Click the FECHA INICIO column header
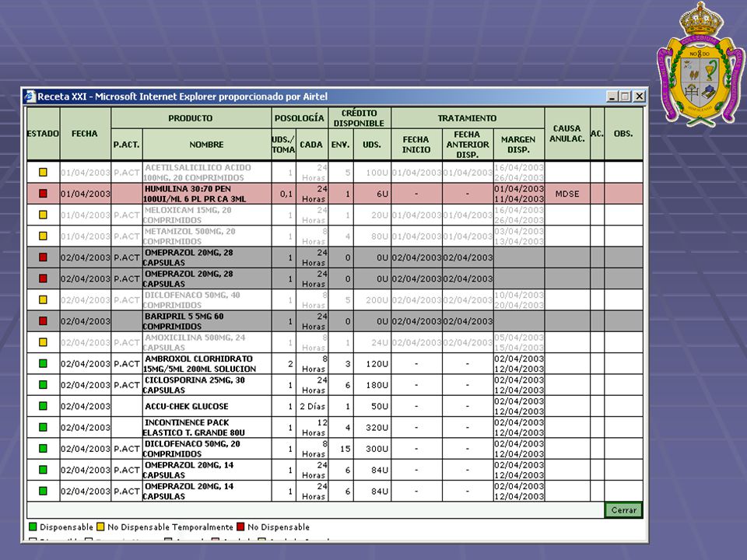This screenshot has height=560, width=747. pyautogui.click(x=416, y=145)
